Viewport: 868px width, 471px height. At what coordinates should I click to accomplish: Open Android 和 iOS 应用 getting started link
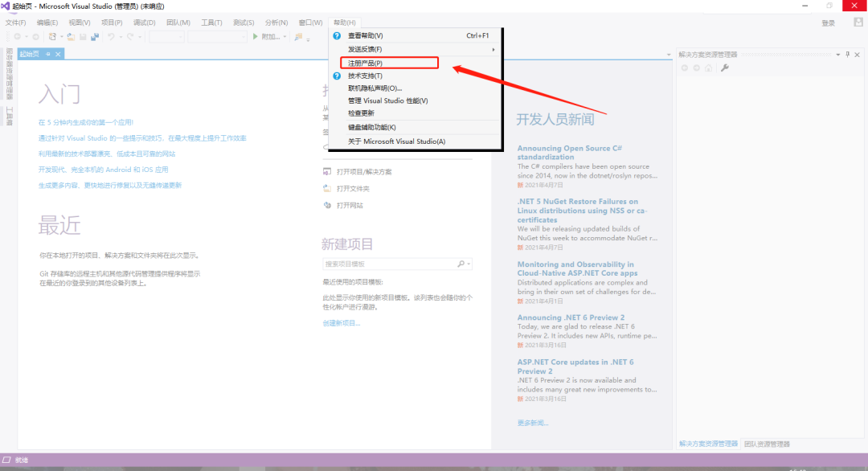(x=104, y=170)
